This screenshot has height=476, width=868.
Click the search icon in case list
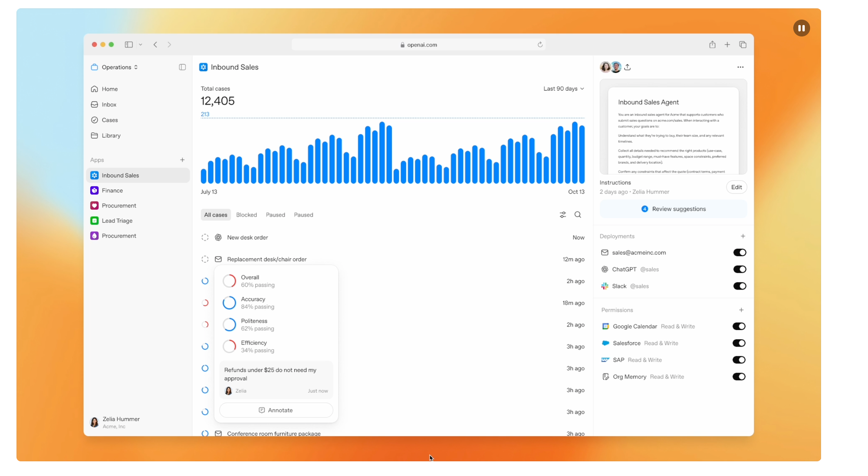coord(578,215)
